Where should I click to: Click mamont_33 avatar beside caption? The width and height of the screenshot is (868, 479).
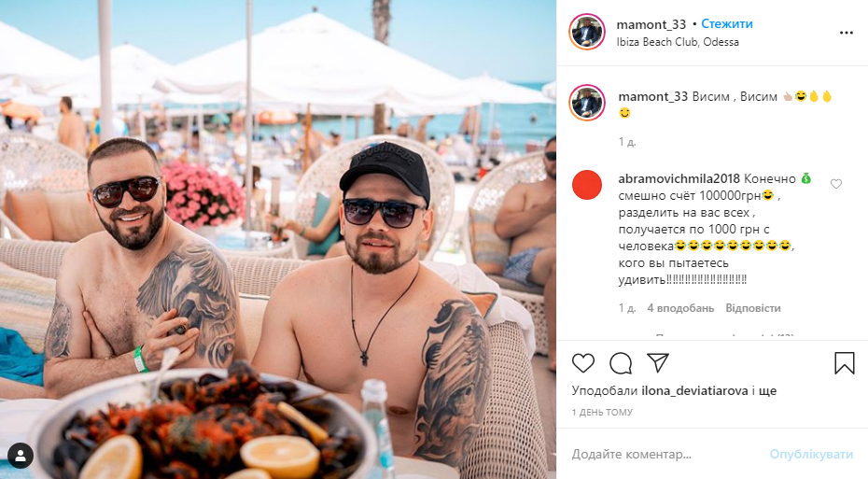587,103
